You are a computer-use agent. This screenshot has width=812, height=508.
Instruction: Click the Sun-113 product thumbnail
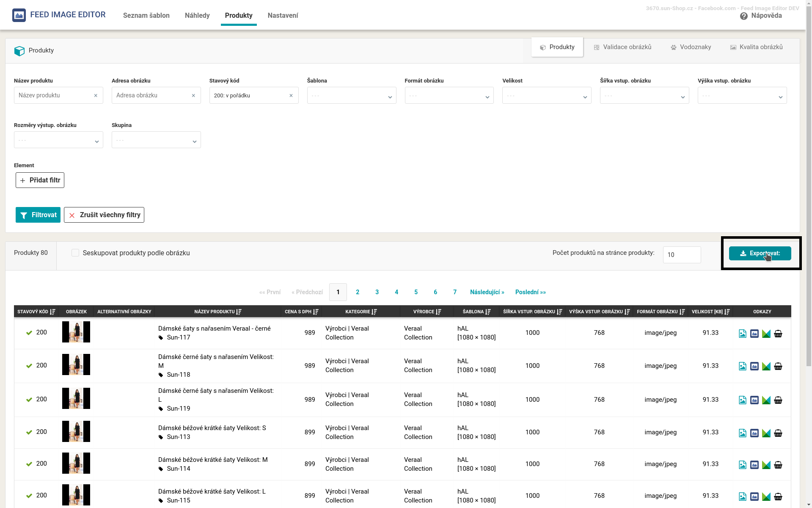click(x=76, y=431)
